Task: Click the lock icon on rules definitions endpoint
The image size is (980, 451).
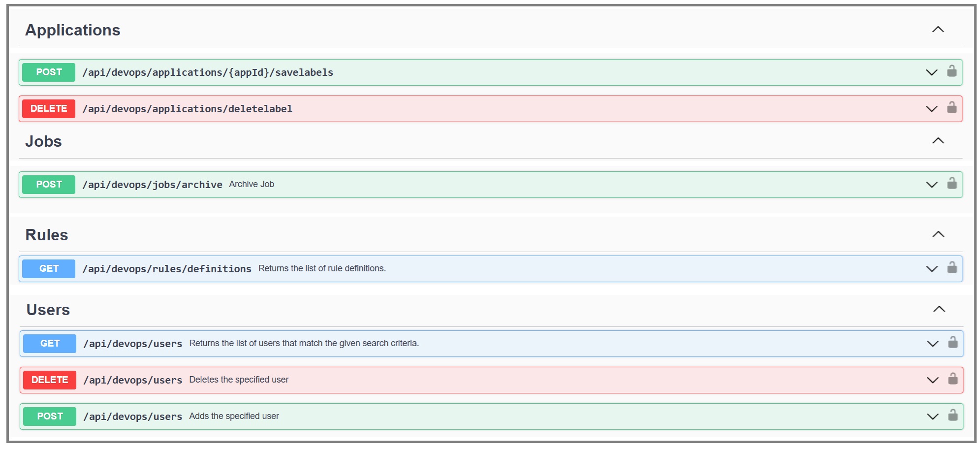Action: point(951,268)
